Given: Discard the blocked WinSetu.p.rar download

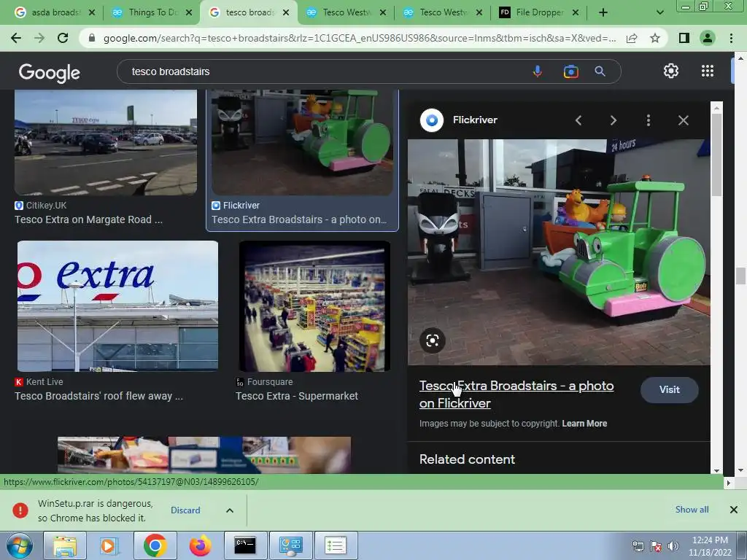Looking at the screenshot, I should [x=185, y=510].
